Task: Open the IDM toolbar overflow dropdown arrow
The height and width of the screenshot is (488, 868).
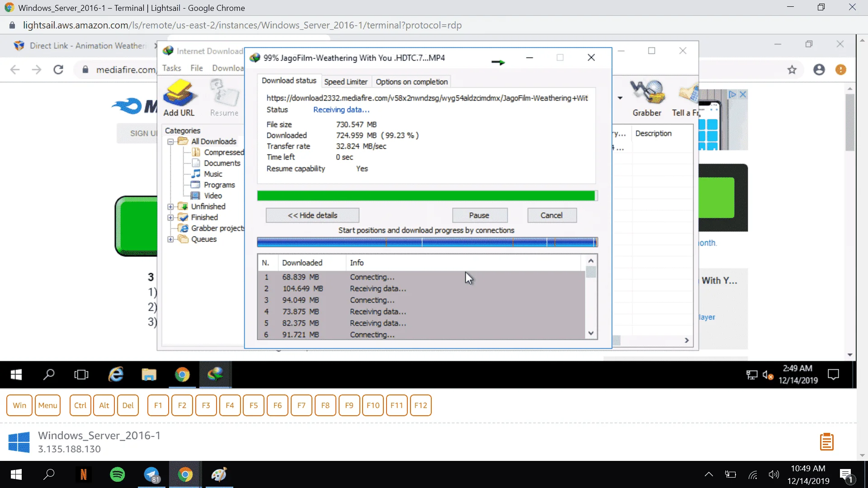Action: click(x=620, y=98)
